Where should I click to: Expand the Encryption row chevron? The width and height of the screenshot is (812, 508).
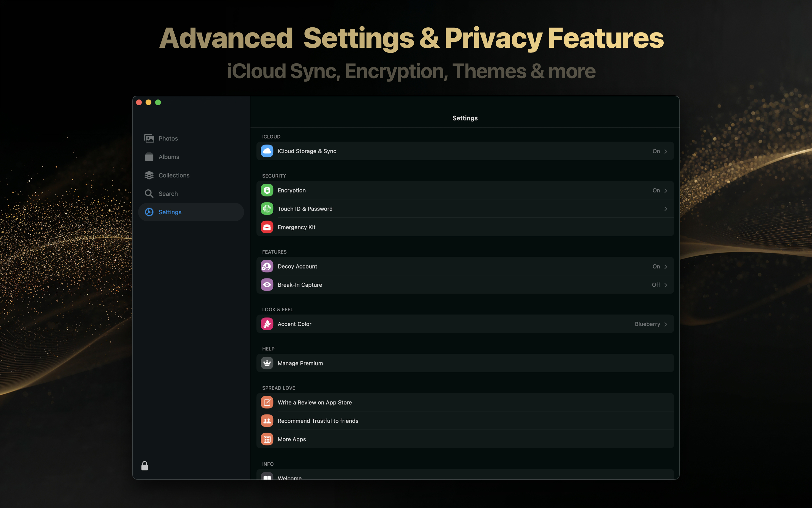[x=666, y=190]
